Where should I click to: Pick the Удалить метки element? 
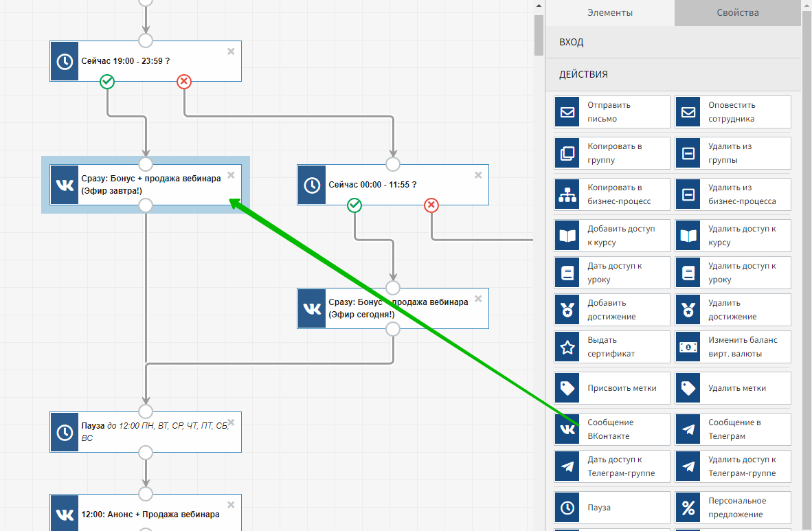(733, 388)
